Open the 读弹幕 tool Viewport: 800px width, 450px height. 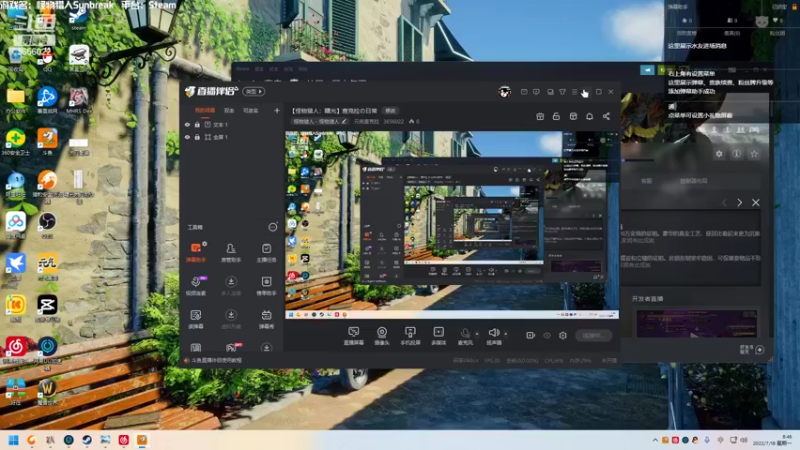(x=196, y=318)
